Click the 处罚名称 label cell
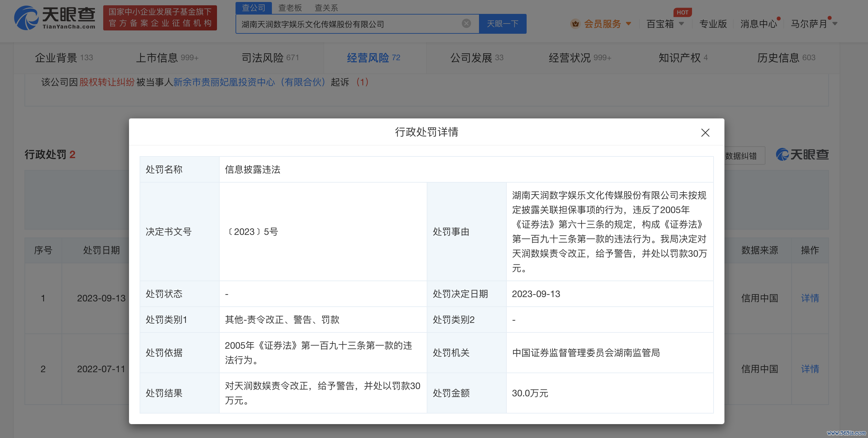Image resolution: width=868 pixels, height=438 pixels. pos(180,169)
